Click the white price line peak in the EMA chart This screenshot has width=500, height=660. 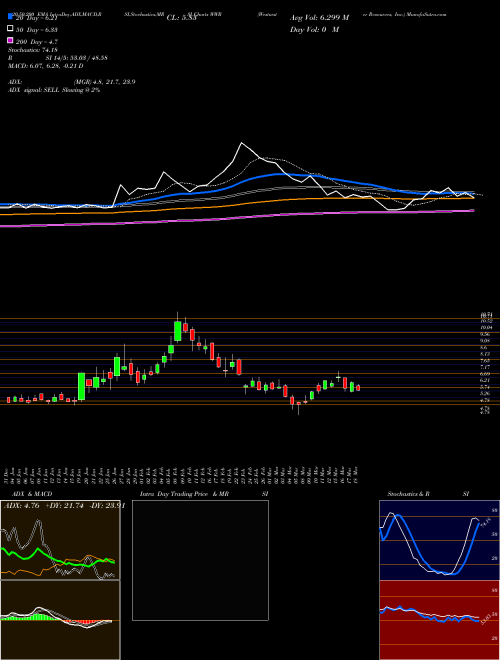click(x=242, y=144)
